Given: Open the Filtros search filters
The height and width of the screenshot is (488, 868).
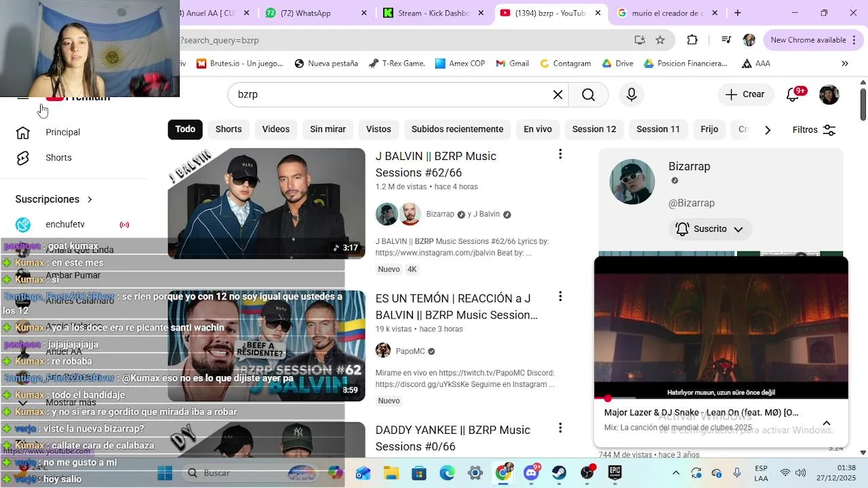Looking at the screenshot, I should pos(814,130).
